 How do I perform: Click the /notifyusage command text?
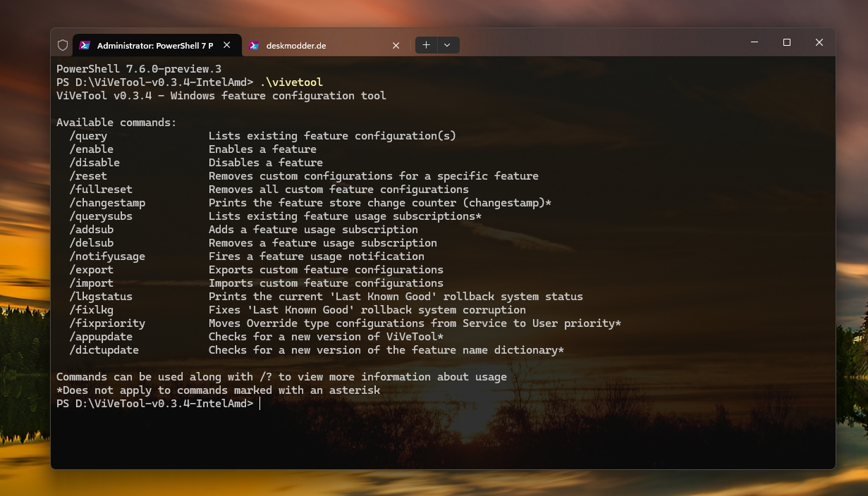(x=107, y=256)
